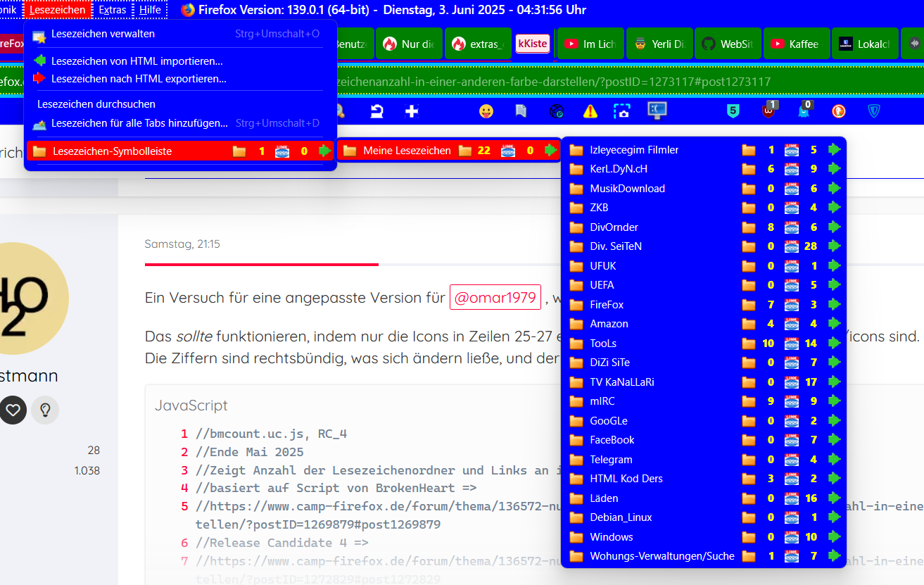924x585 pixels.
Task: Open the TV KaNaLLaRi bookmark folder
Action: point(704,382)
